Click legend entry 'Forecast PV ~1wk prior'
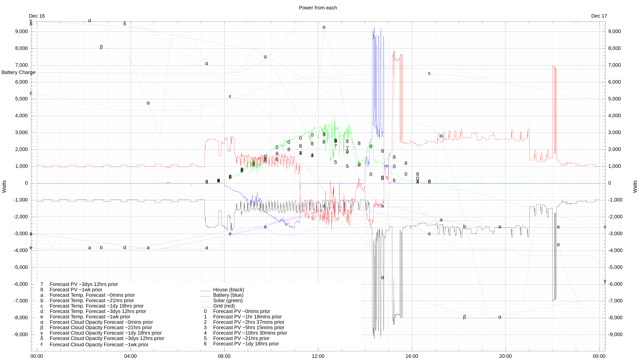The width and height of the screenshot is (644, 362). click(x=76, y=290)
